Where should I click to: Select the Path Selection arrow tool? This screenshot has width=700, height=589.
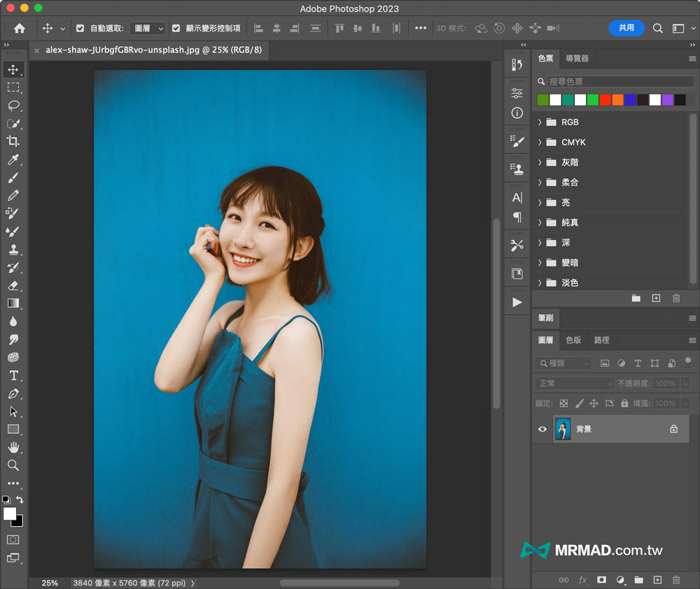coord(13,411)
